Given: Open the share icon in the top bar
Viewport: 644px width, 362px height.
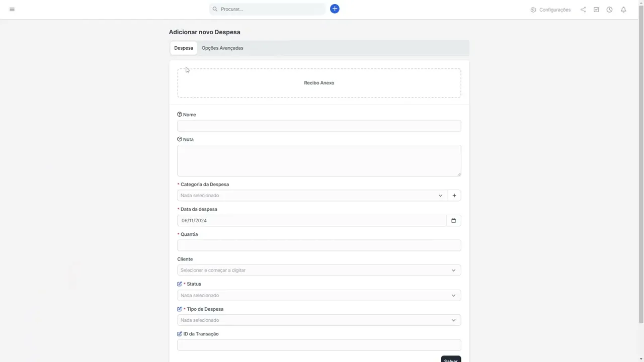Looking at the screenshot, I should [x=583, y=10].
